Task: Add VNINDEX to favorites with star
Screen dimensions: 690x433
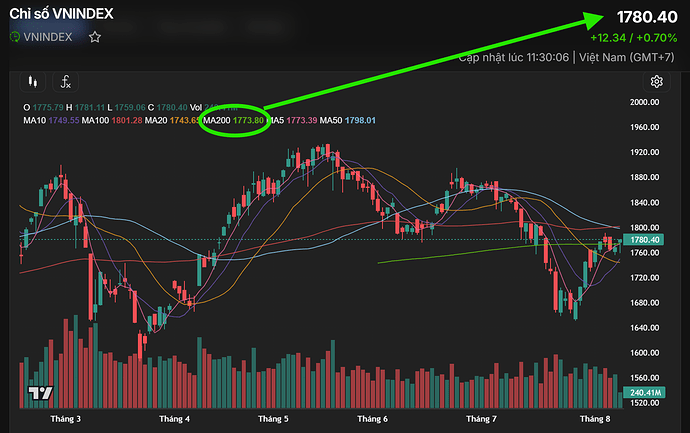Action: coord(95,37)
